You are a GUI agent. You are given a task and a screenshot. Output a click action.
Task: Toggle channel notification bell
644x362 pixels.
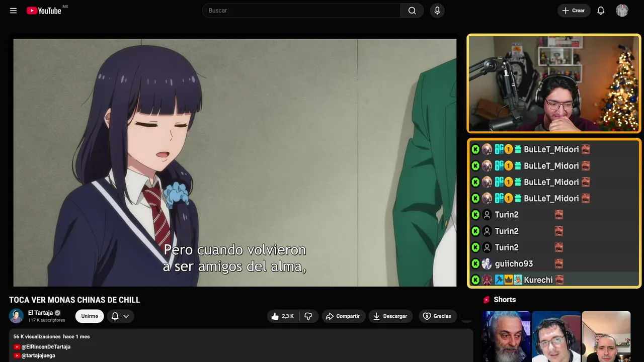click(x=115, y=316)
